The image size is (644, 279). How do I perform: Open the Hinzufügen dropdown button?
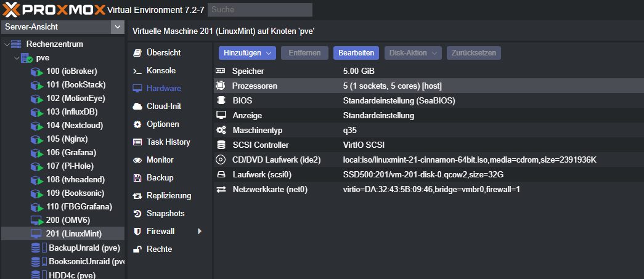click(247, 53)
